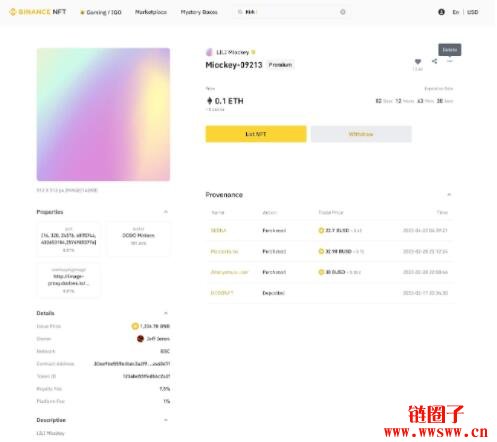The image size is (497, 442).
Task: Click the owner avatar in Details
Action: click(140, 339)
